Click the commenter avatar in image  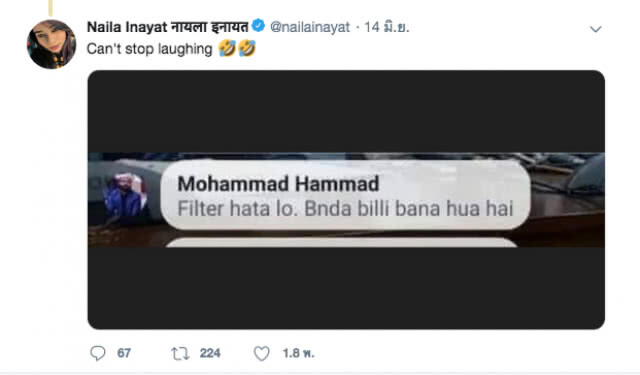pyautogui.click(x=125, y=195)
